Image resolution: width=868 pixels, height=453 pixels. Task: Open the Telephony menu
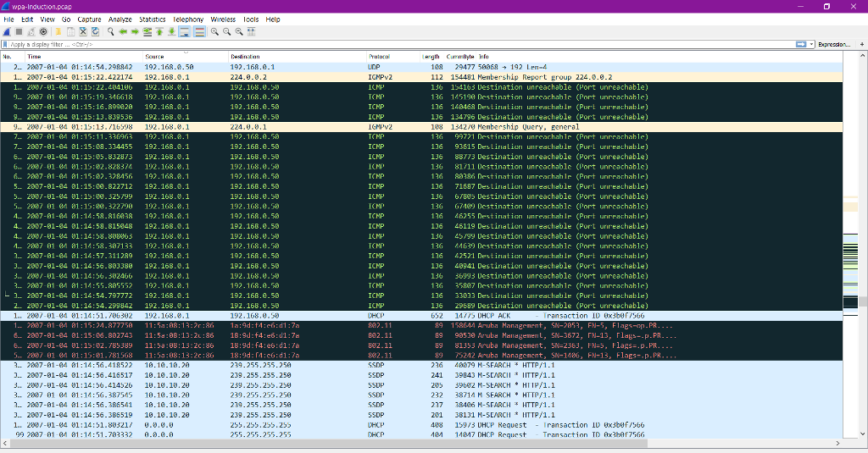click(x=188, y=19)
